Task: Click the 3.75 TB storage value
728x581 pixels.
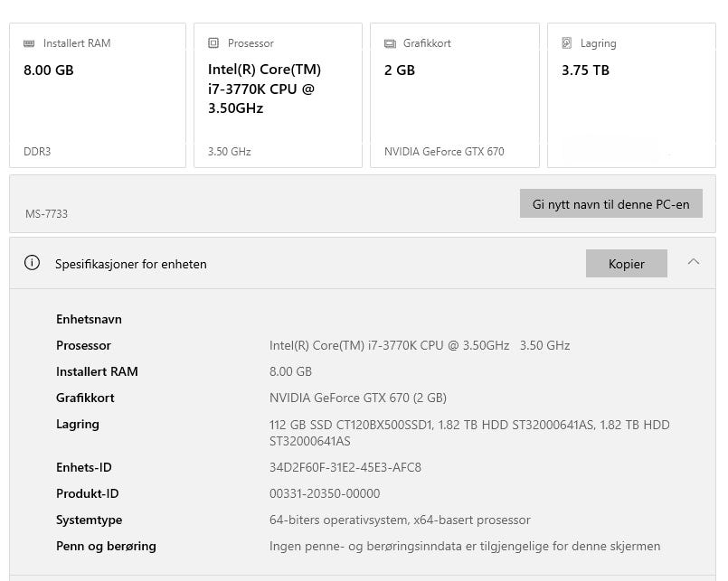Action: tap(585, 70)
